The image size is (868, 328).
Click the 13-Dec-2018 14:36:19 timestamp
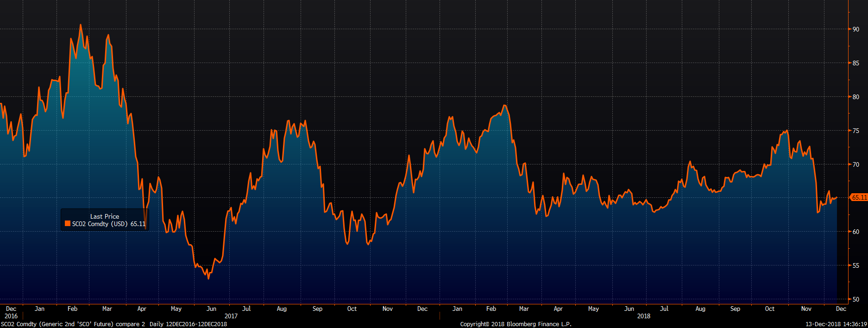836,324
